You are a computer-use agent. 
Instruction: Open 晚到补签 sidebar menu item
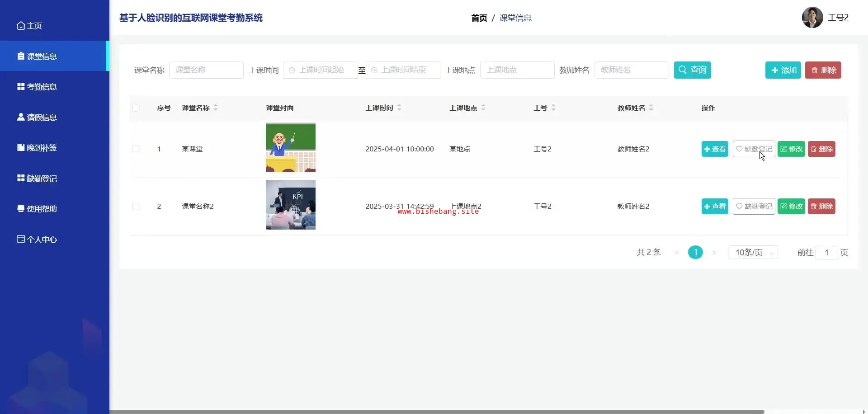pyautogui.click(x=54, y=148)
